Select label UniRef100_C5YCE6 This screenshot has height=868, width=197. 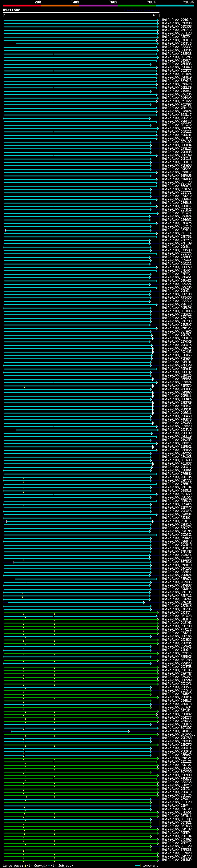(177, 653)
